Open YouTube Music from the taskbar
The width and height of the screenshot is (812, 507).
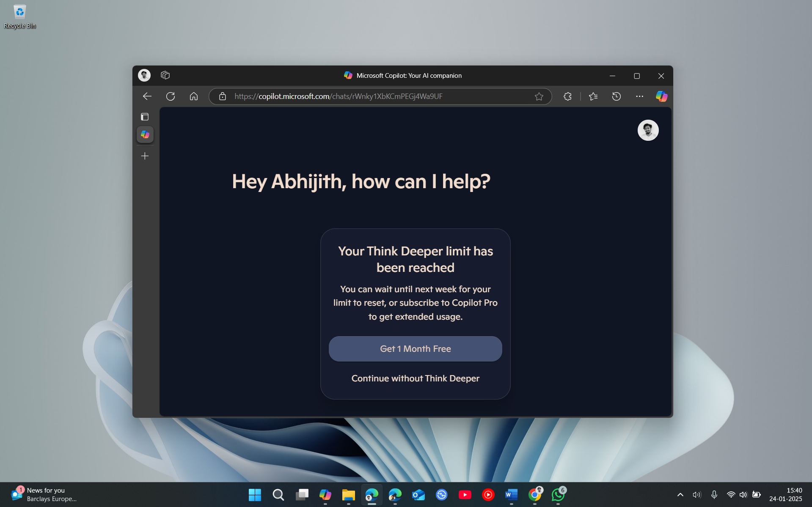pyautogui.click(x=488, y=495)
